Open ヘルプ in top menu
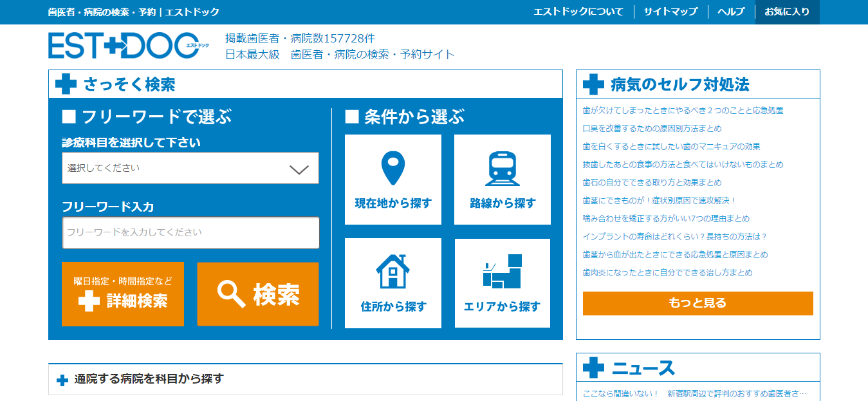Screen dimensions: 868x401 click(x=731, y=12)
